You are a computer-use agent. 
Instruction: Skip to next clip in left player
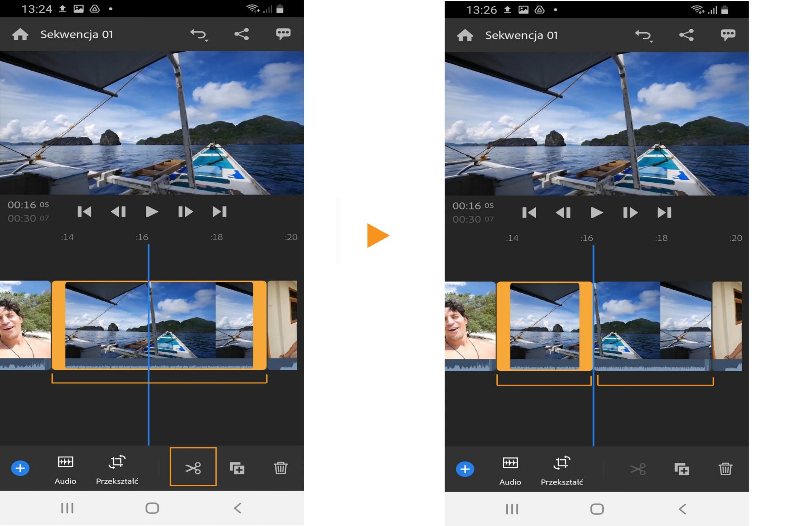[219, 212]
